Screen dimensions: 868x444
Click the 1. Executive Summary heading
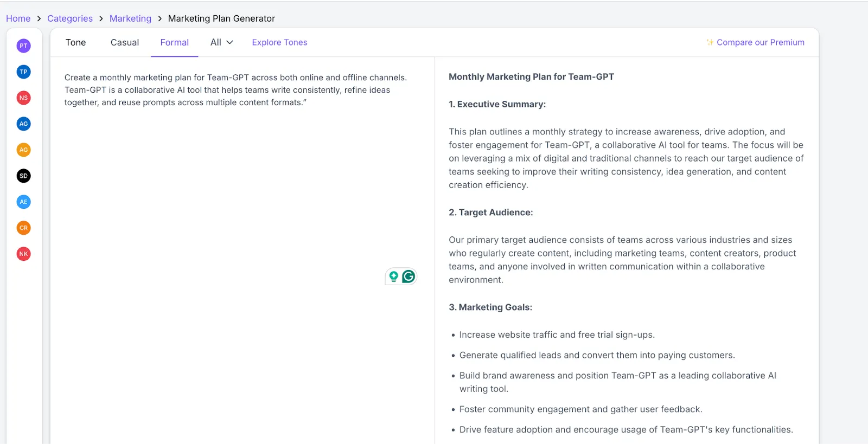(497, 104)
